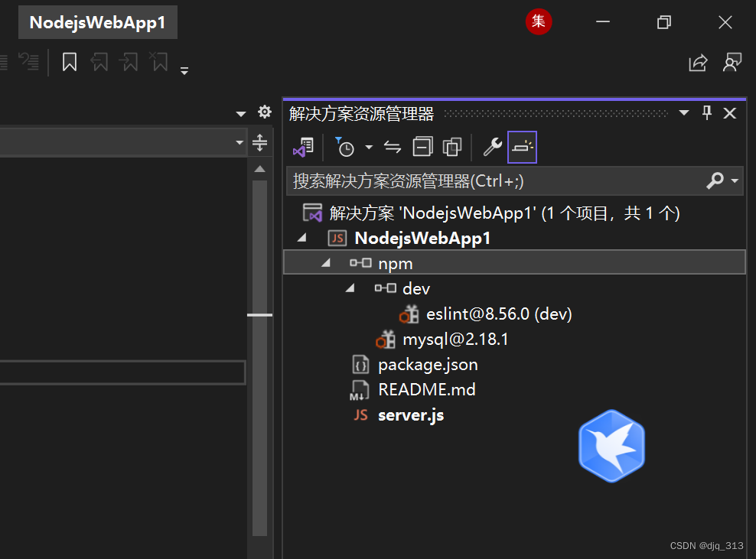Toggle show all files icon

pyautogui.click(x=452, y=147)
